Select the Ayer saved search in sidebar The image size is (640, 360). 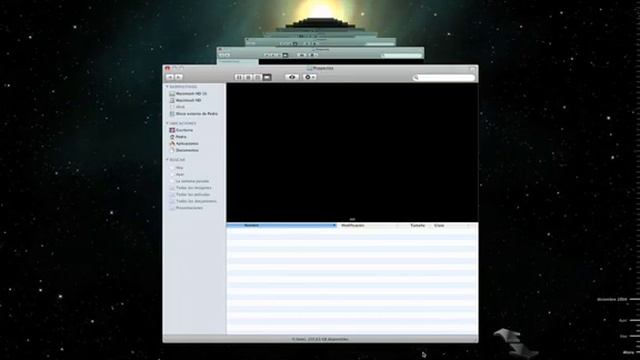177,174
